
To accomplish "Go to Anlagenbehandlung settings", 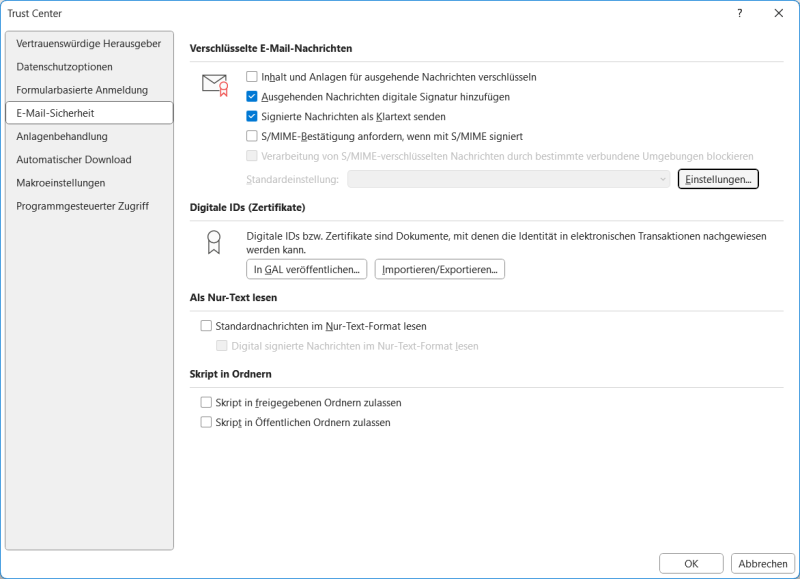I will pyautogui.click(x=62, y=136).
